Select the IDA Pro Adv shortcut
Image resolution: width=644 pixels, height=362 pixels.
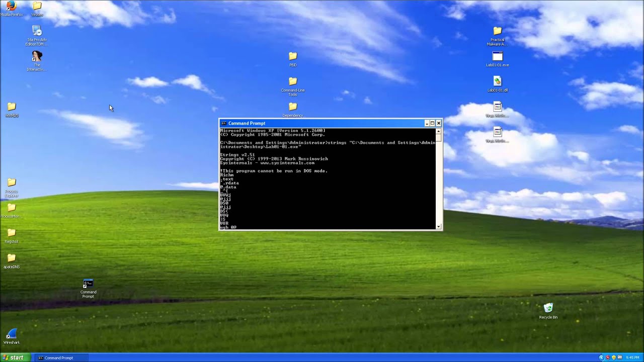37,35
